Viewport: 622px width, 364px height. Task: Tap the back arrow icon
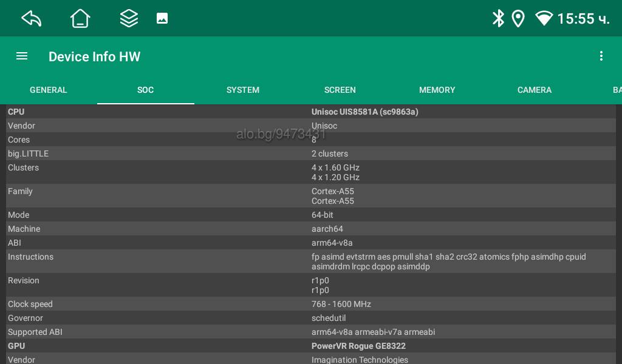pos(32,18)
